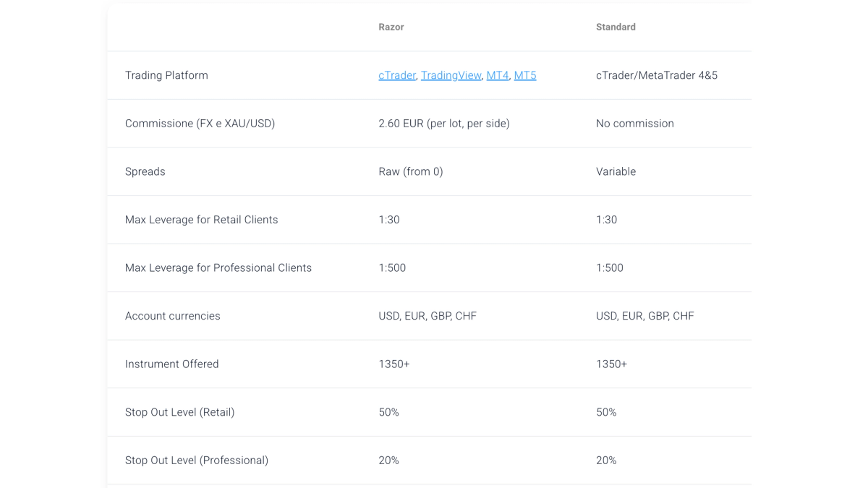The image size is (868, 488).
Task: Click the Commissione (FX e XAU/USD) label
Action: tap(200, 124)
